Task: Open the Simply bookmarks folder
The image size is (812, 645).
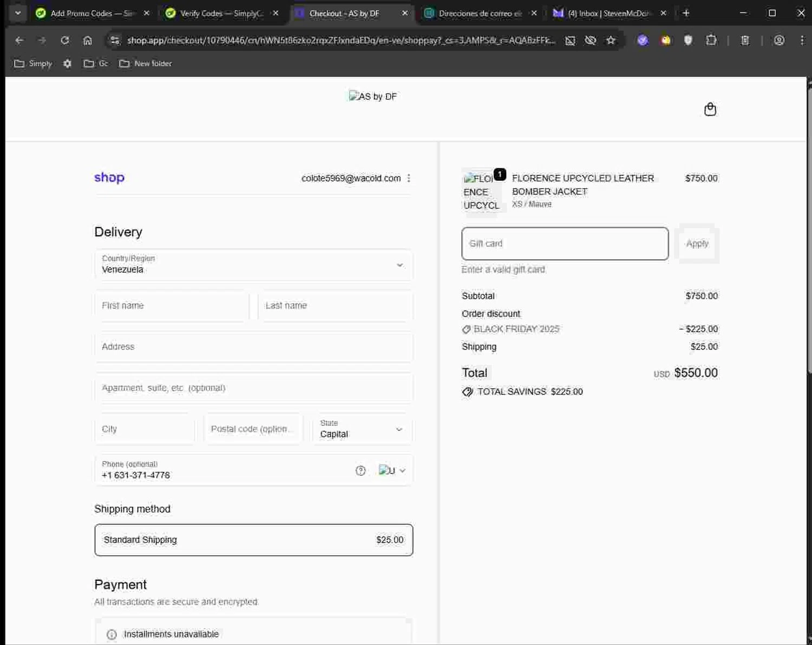Action: 33,63
